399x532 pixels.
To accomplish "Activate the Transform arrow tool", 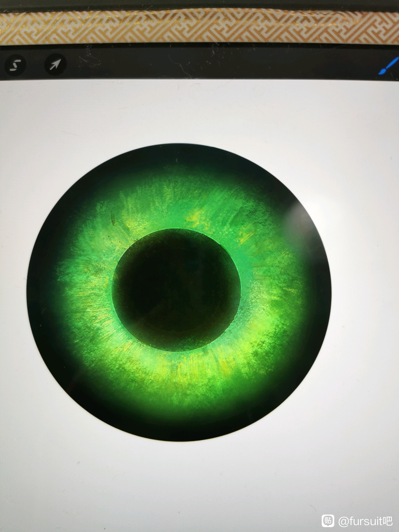I will pos(55,64).
